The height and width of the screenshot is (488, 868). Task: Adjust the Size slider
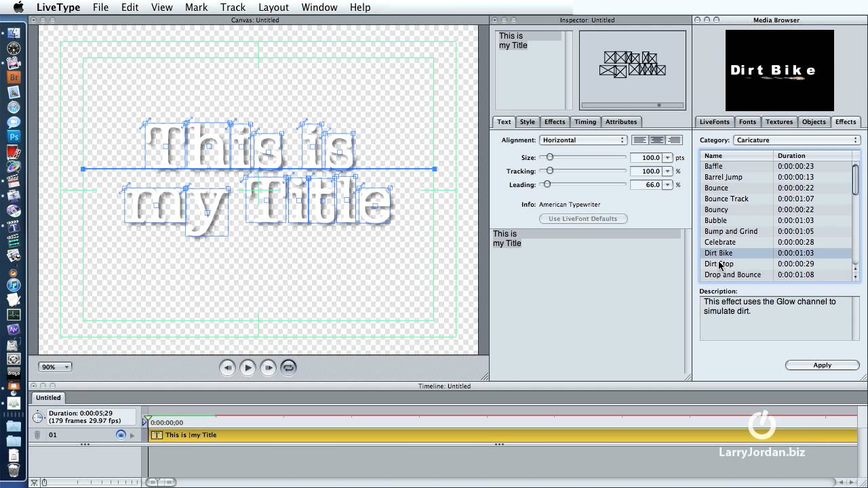point(550,157)
